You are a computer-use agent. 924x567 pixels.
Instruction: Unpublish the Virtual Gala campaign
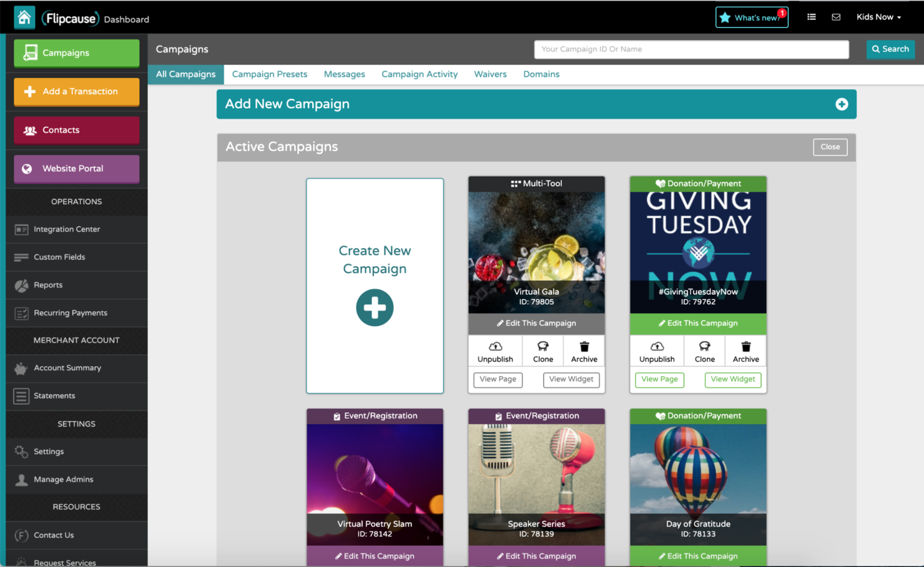pos(495,351)
